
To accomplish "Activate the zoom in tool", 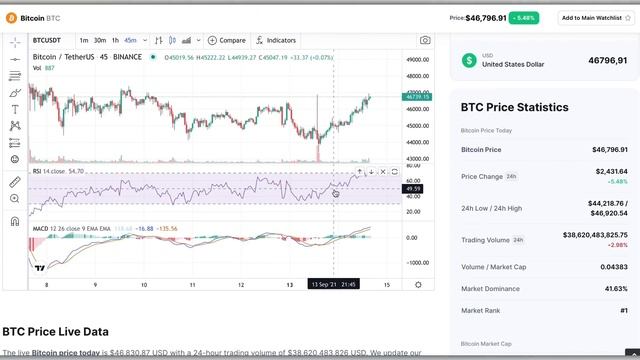I will (x=15, y=199).
